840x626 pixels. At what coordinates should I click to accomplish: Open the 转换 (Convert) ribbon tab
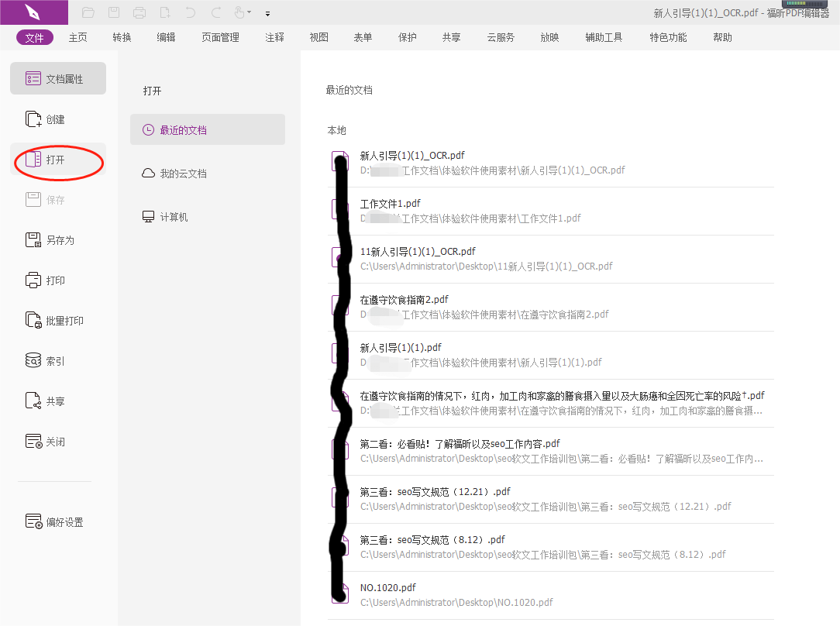(x=121, y=36)
